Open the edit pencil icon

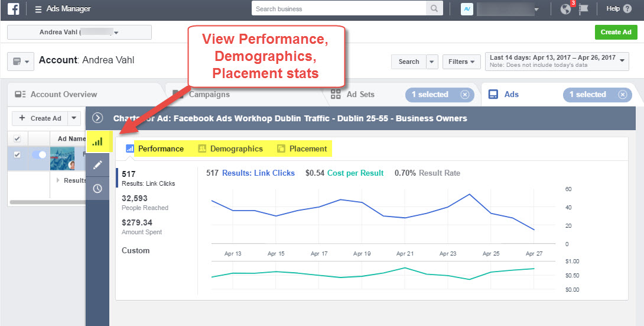97,165
